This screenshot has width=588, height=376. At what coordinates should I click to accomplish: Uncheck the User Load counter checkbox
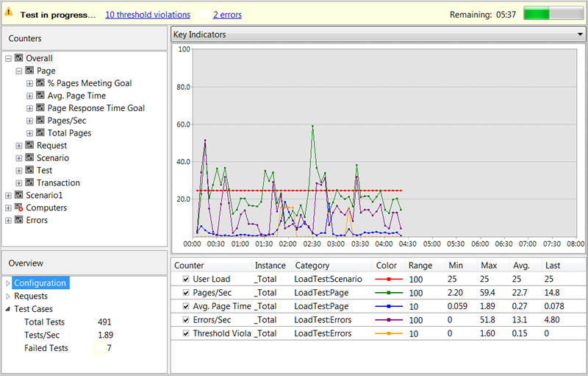click(186, 280)
